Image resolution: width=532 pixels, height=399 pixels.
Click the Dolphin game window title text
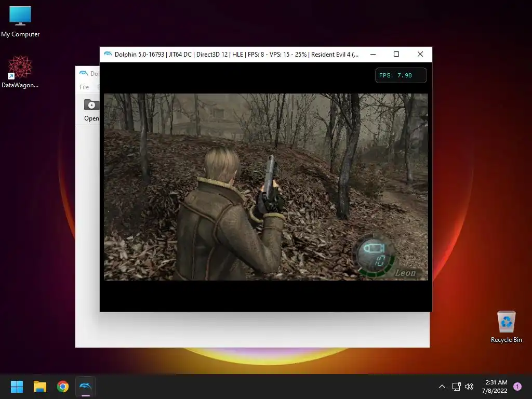[236, 54]
